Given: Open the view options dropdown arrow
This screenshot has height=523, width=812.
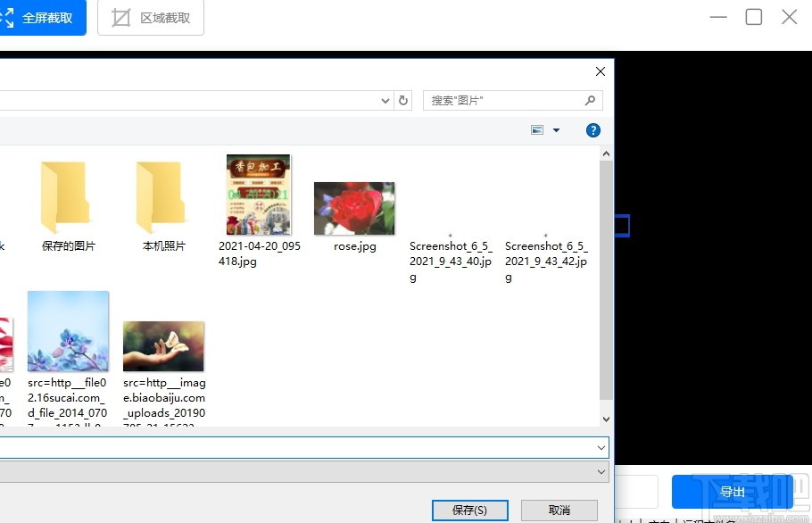Looking at the screenshot, I should coord(556,130).
